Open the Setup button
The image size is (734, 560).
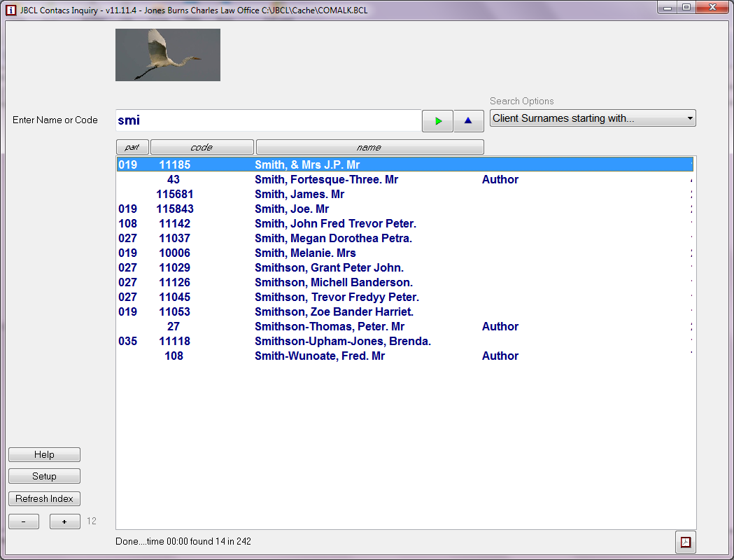pos(44,477)
